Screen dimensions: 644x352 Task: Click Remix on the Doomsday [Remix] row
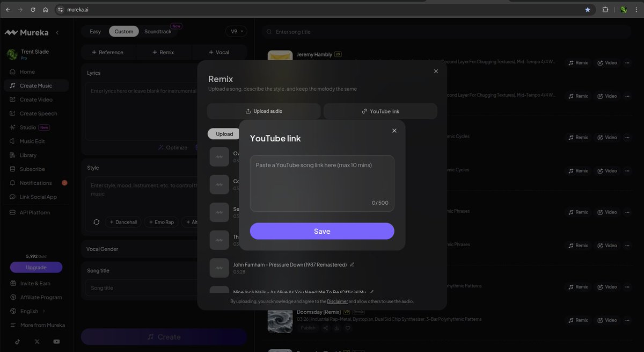pos(579,320)
